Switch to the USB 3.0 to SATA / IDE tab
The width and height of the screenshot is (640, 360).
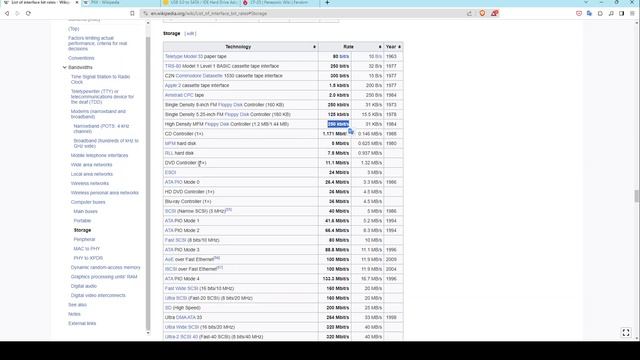click(x=200, y=2)
